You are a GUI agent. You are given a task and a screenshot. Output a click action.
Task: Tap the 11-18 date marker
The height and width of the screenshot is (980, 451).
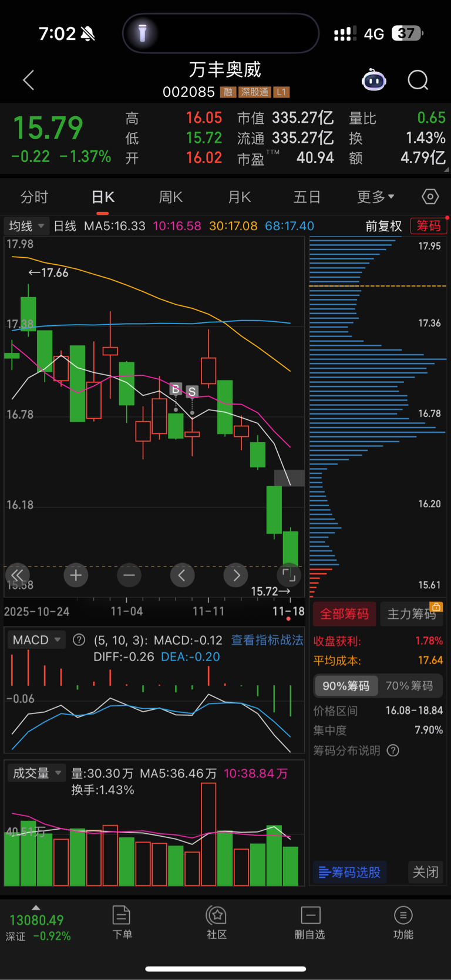pyautogui.click(x=288, y=611)
